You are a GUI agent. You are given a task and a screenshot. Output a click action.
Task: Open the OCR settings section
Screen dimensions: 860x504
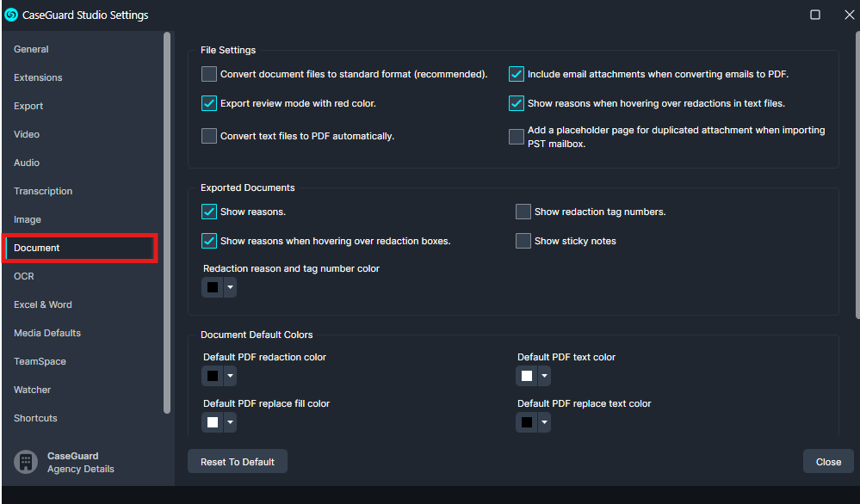coord(24,276)
